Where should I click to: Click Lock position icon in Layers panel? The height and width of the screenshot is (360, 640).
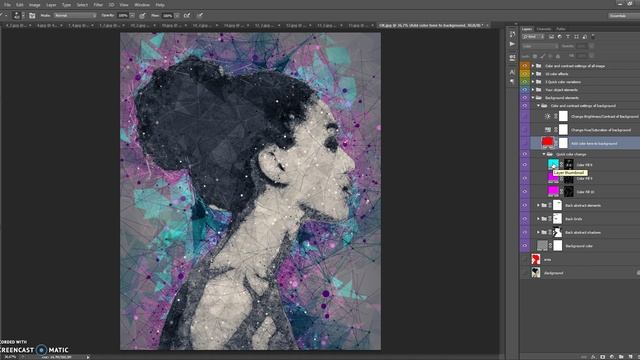[x=550, y=56]
